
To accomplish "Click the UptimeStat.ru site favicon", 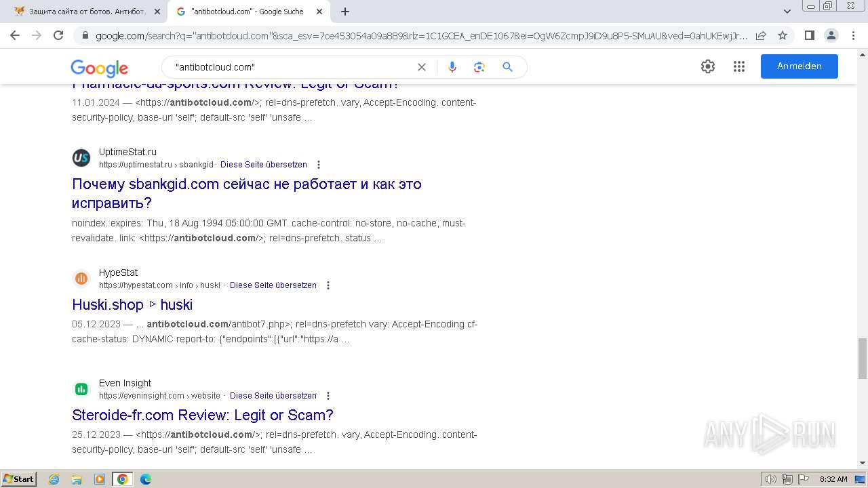I will [81, 158].
